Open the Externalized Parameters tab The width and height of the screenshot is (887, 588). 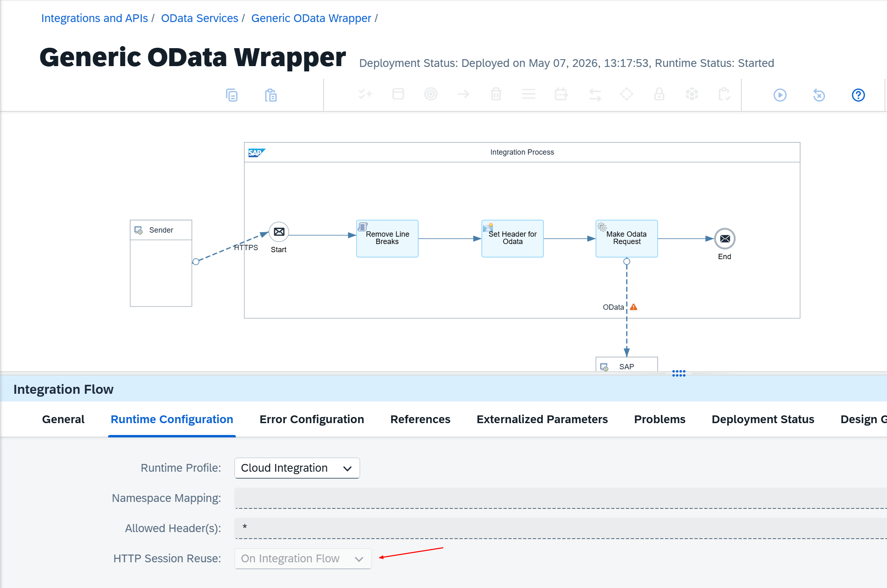click(542, 419)
